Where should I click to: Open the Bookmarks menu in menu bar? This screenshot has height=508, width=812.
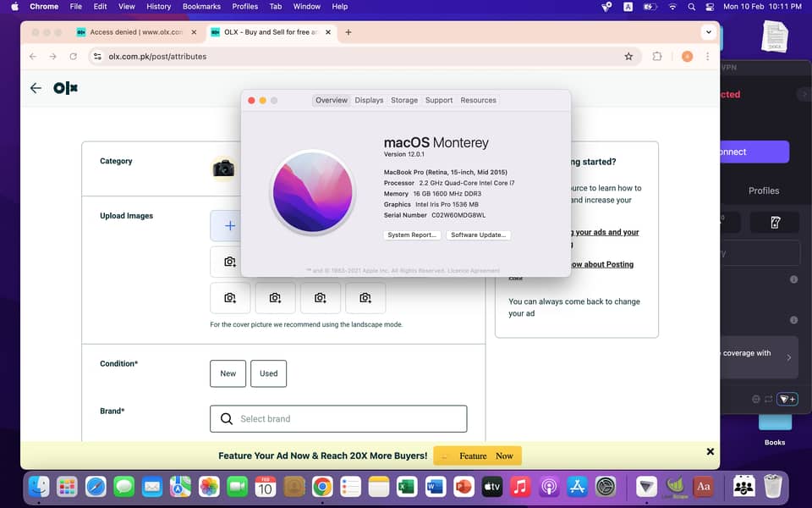(201, 7)
